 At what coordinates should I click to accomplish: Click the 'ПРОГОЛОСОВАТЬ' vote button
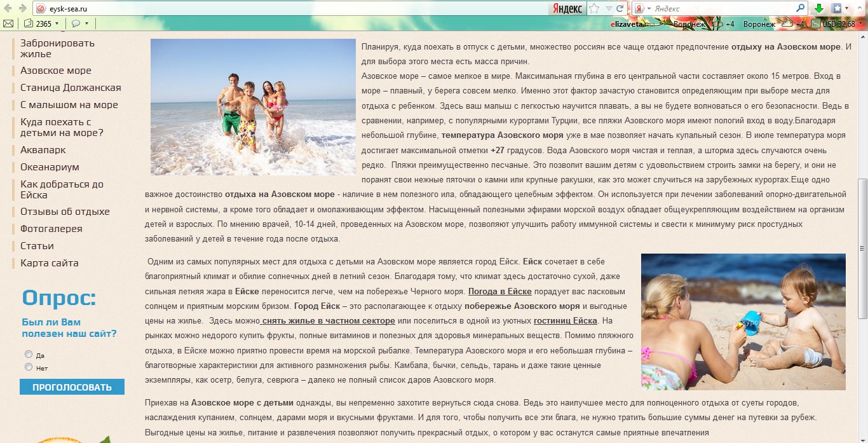point(72,387)
